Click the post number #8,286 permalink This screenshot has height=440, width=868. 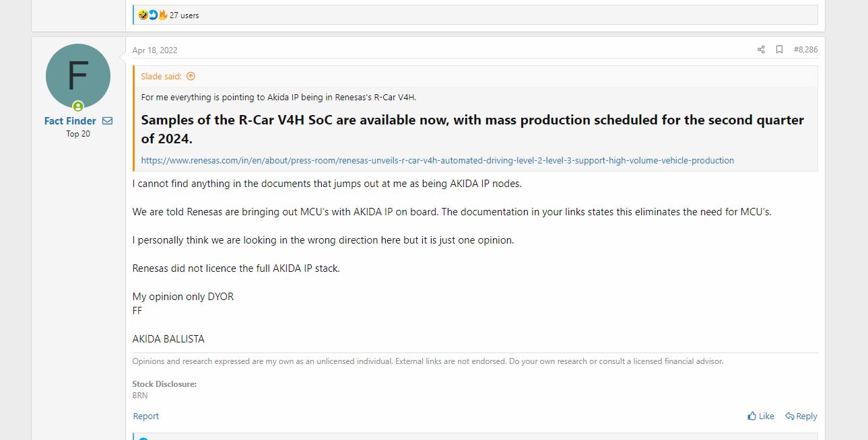tap(805, 50)
